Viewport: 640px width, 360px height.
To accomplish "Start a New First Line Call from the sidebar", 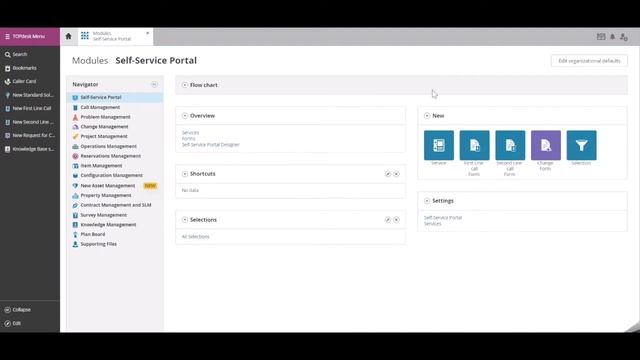I will pyautogui.click(x=28, y=109).
